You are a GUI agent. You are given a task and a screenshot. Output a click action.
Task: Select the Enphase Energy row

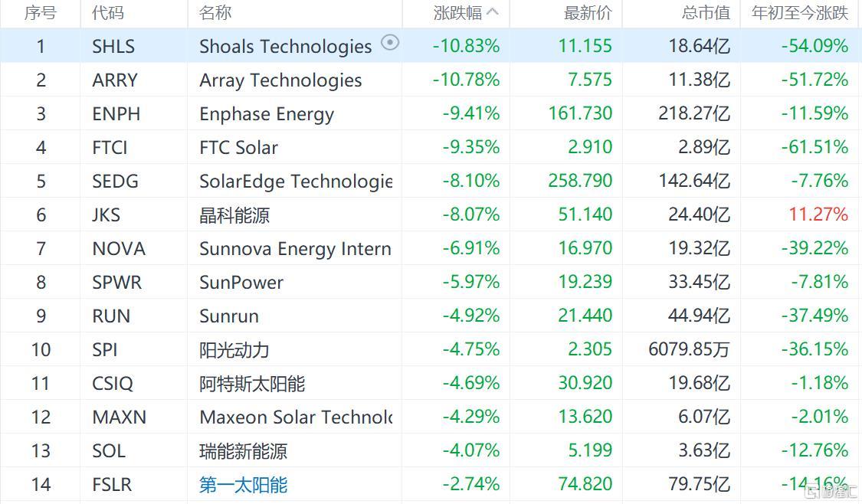pyautogui.click(x=431, y=114)
